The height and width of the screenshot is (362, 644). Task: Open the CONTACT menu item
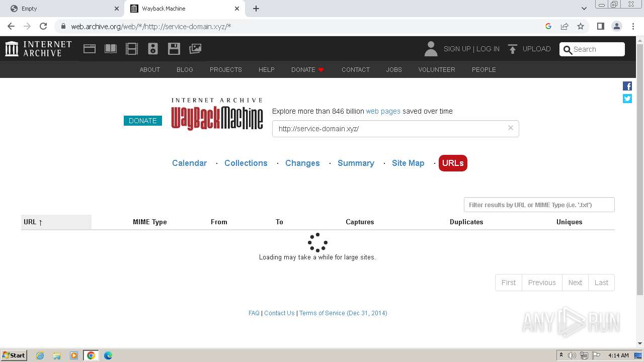click(356, 69)
